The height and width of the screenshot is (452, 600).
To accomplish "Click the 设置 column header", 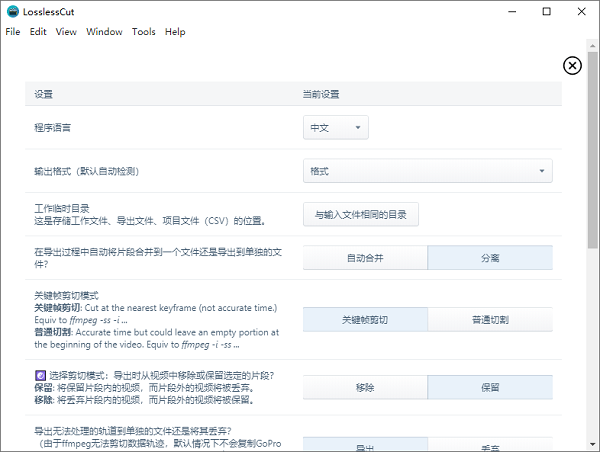I will coord(43,94).
